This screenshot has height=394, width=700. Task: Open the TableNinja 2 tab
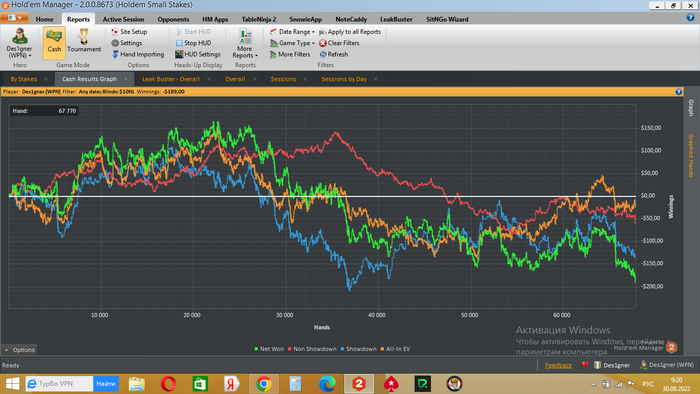coord(259,19)
